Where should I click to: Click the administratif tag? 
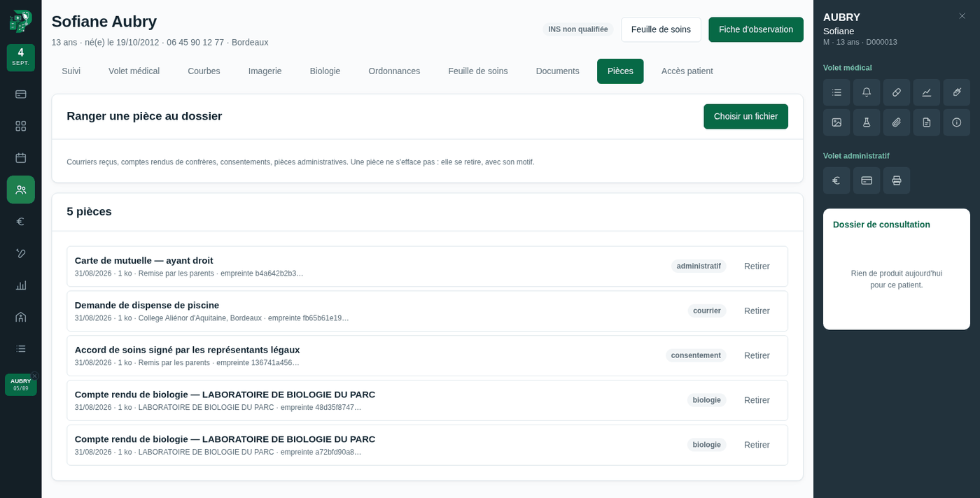click(x=699, y=266)
